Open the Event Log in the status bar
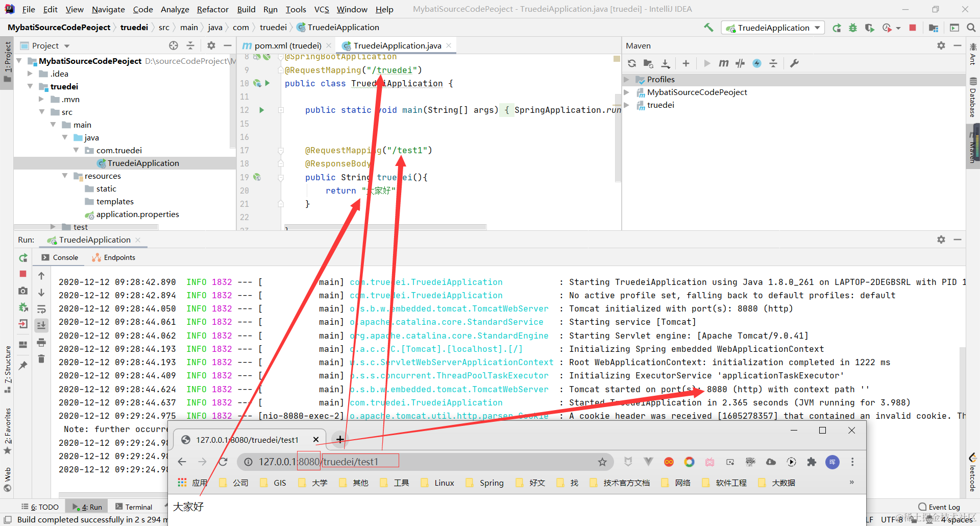The width and height of the screenshot is (980, 526). pyautogui.click(x=939, y=507)
